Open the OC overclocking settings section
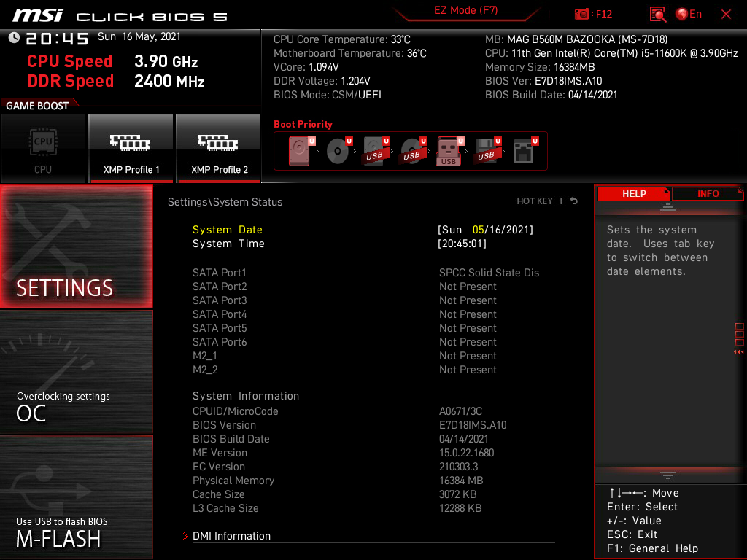The height and width of the screenshot is (560, 747). 76,372
